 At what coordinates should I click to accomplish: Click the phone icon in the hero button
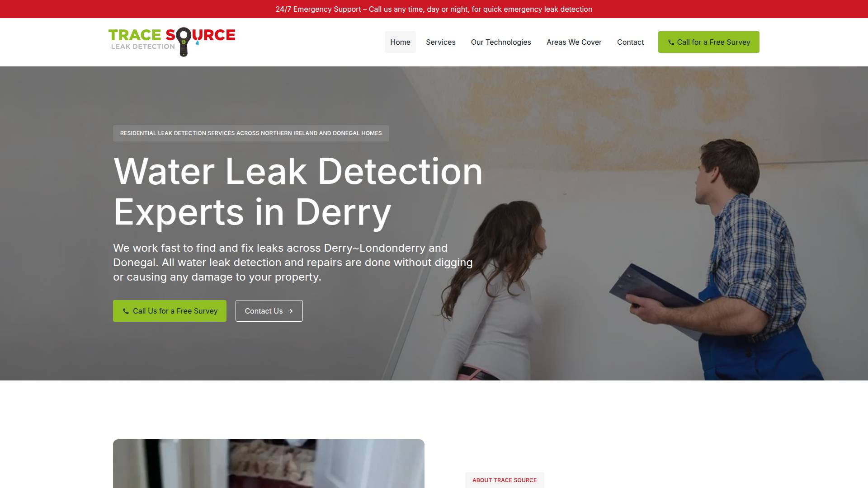[x=126, y=311]
